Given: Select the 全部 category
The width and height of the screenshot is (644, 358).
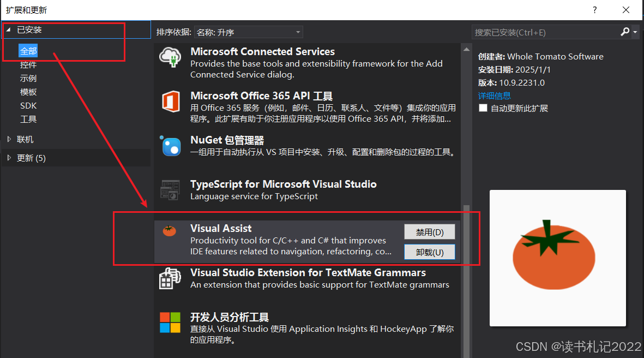Looking at the screenshot, I should pos(28,51).
